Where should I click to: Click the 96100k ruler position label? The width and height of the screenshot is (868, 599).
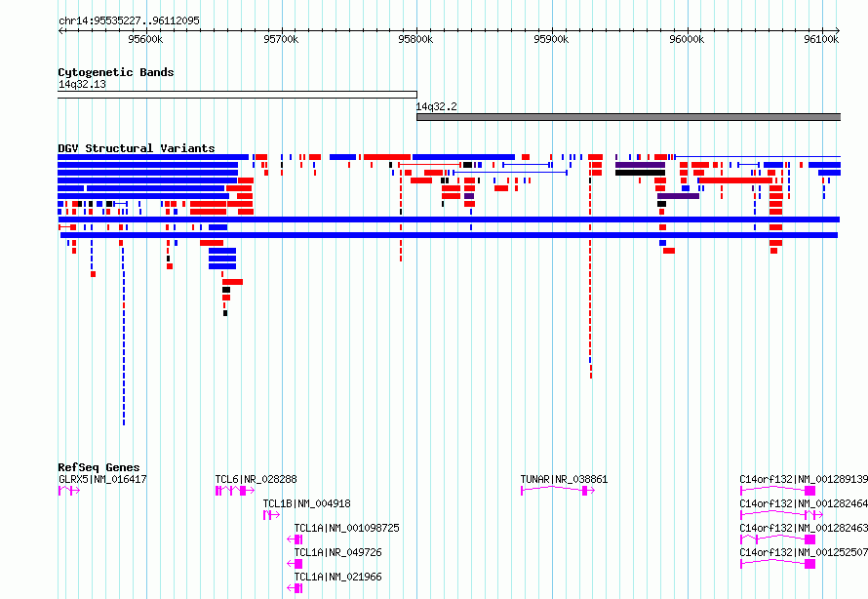tap(821, 39)
